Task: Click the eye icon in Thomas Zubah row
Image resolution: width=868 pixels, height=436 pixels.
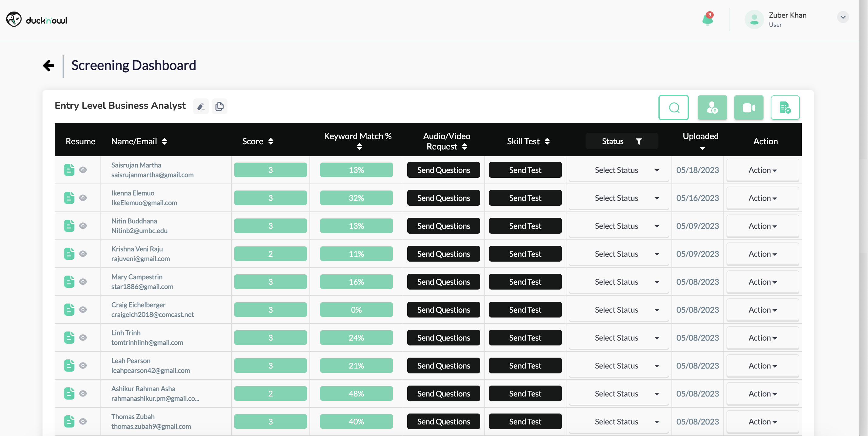Action: pyautogui.click(x=83, y=421)
